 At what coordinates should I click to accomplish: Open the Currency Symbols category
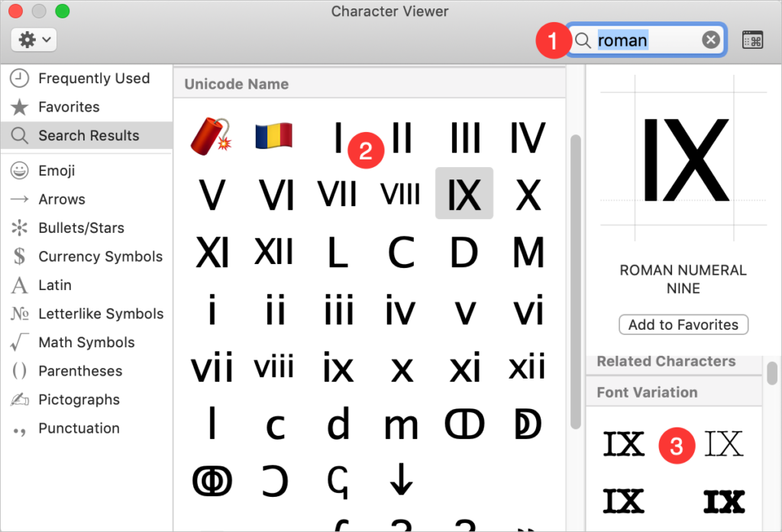87,256
